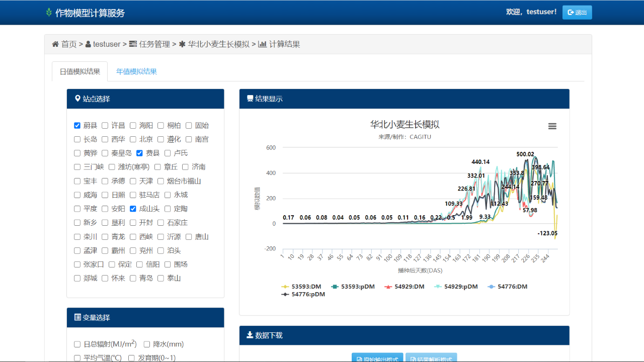The image size is (644, 362).
Task: Select the 日值模拟结果 tab
Action: coord(79,71)
